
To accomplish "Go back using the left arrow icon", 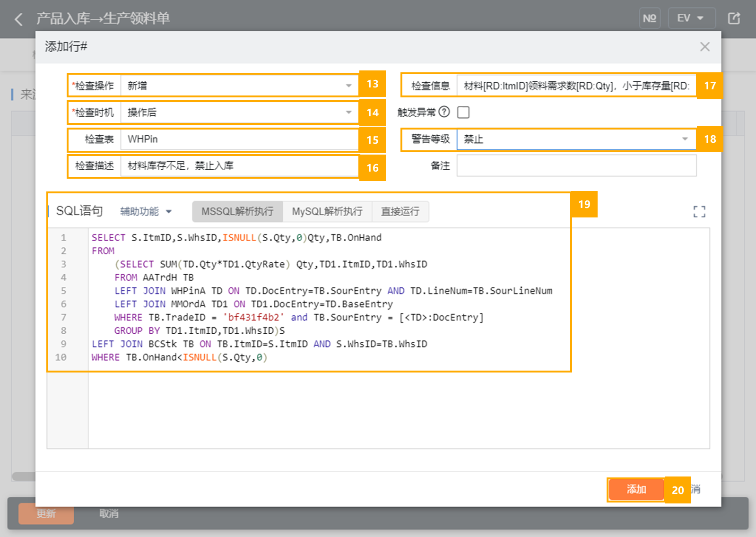I will (x=19, y=19).
